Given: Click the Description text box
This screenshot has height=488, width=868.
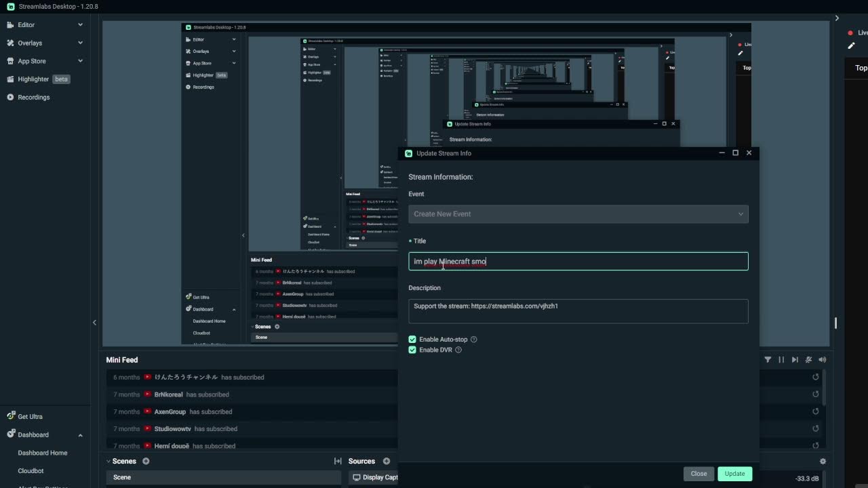Looking at the screenshot, I should click(x=578, y=311).
